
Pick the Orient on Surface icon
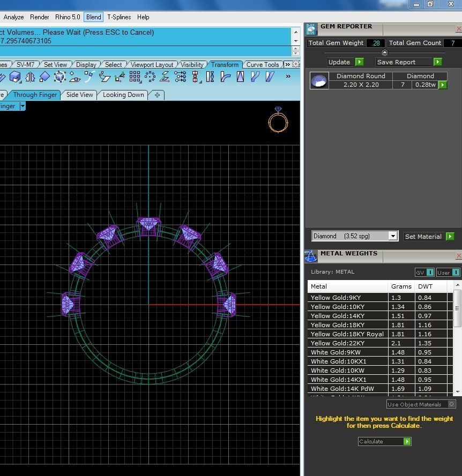tap(105, 77)
